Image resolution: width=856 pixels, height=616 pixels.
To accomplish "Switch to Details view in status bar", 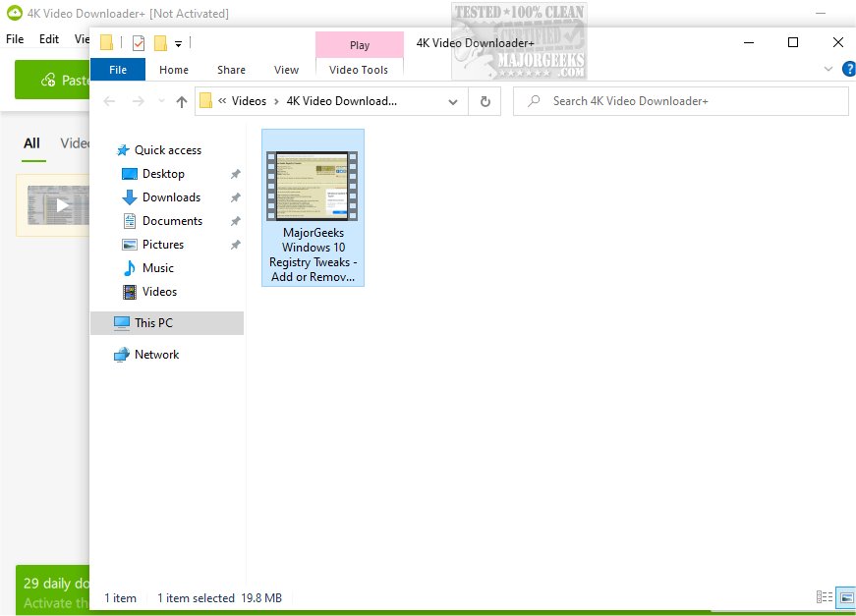I will point(824,597).
